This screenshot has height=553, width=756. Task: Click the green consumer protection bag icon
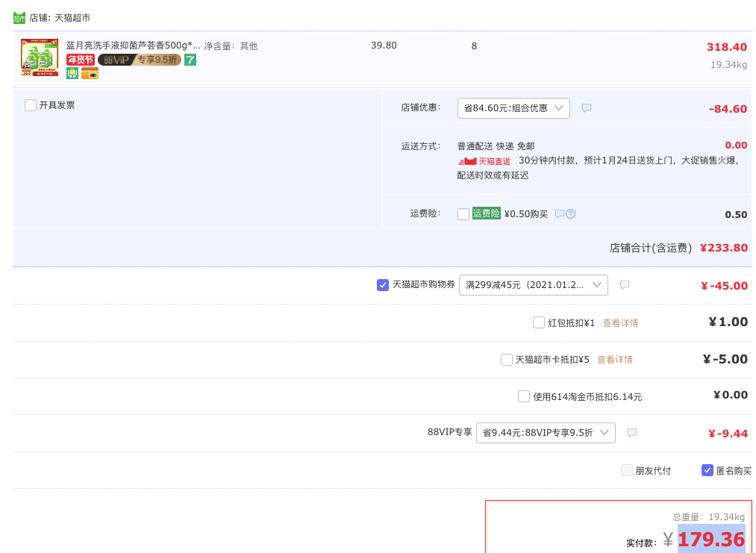click(x=72, y=73)
